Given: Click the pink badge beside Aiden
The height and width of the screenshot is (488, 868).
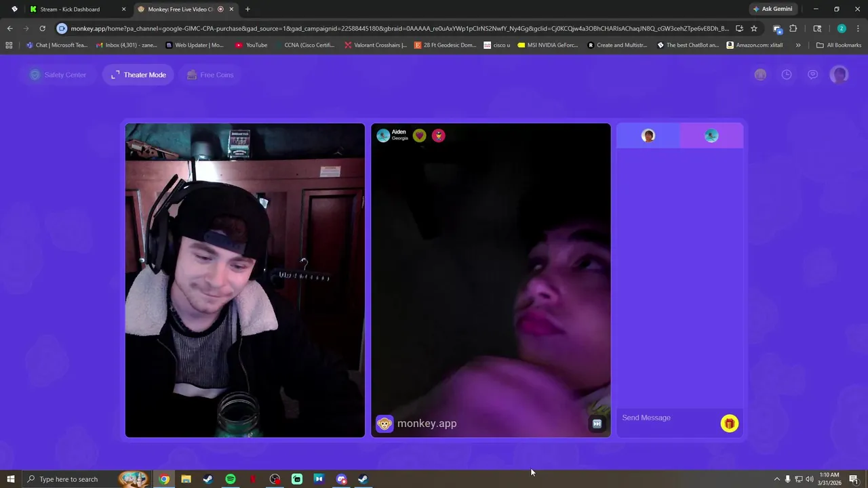Looking at the screenshot, I should point(439,136).
